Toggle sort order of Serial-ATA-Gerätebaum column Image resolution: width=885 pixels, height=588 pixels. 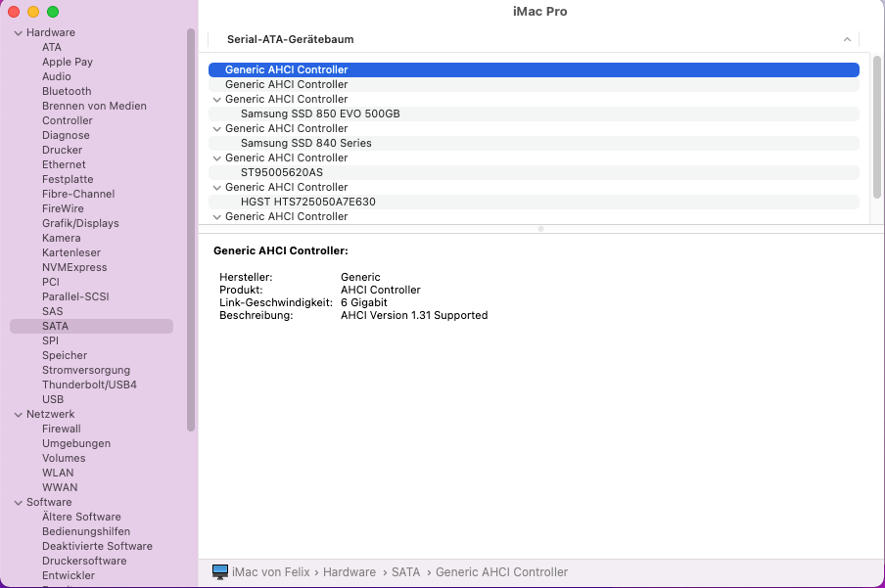click(x=847, y=39)
